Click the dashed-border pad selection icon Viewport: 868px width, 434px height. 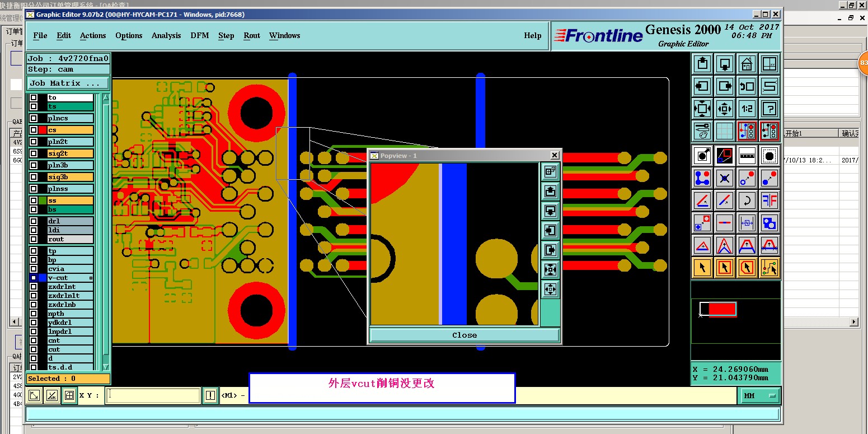(770, 155)
